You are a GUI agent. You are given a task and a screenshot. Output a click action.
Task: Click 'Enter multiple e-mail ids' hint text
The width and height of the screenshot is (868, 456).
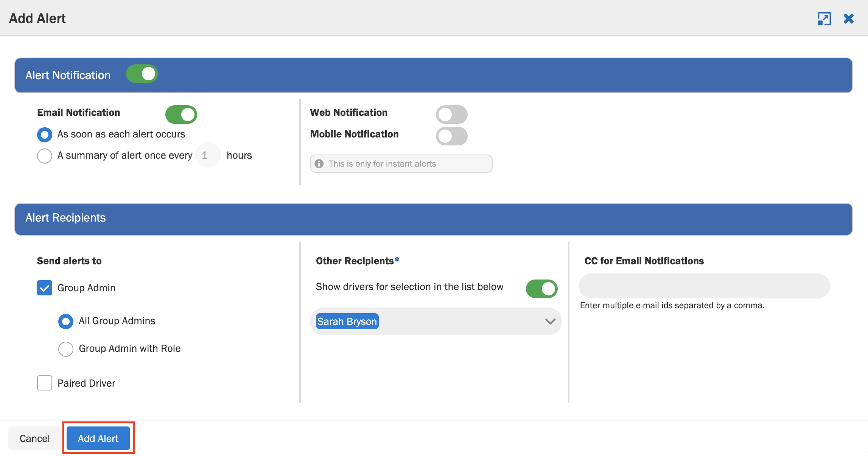672,305
